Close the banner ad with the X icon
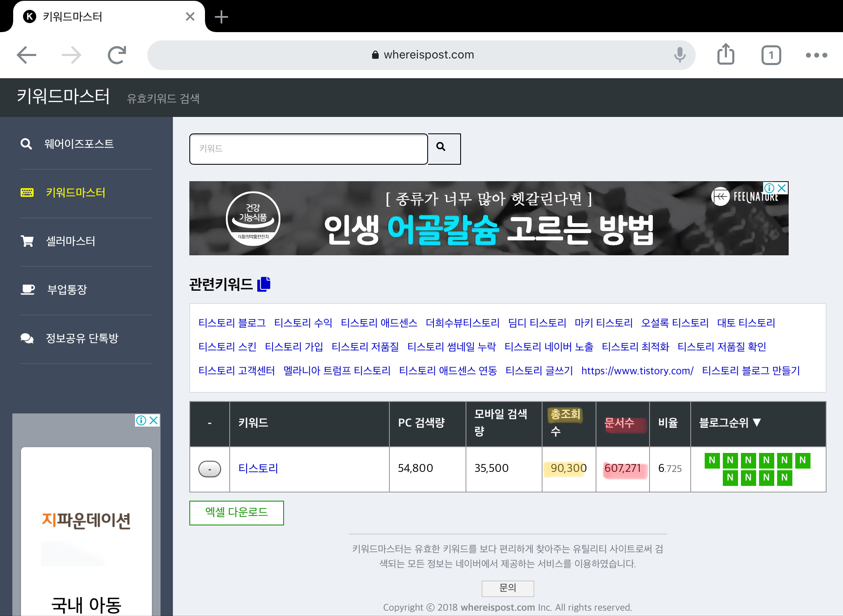This screenshot has width=843, height=616. (782, 188)
